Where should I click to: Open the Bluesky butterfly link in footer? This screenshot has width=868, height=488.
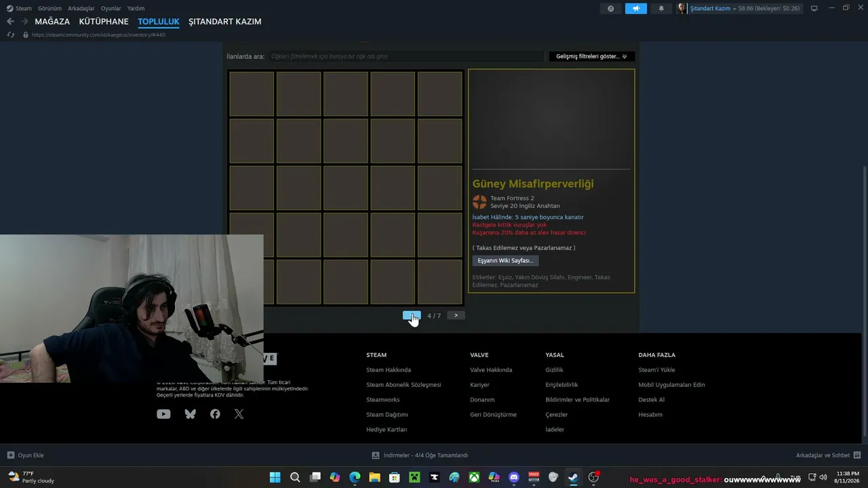[190, 414]
